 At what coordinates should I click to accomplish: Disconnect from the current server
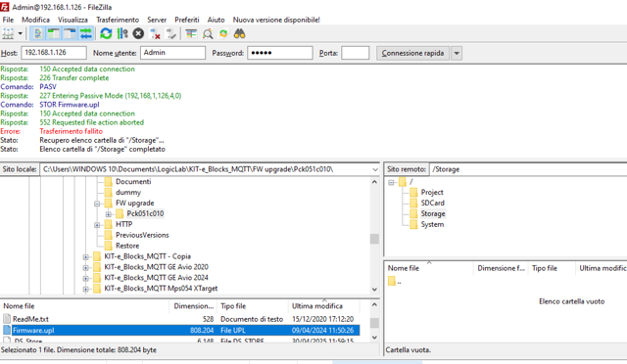155,34
